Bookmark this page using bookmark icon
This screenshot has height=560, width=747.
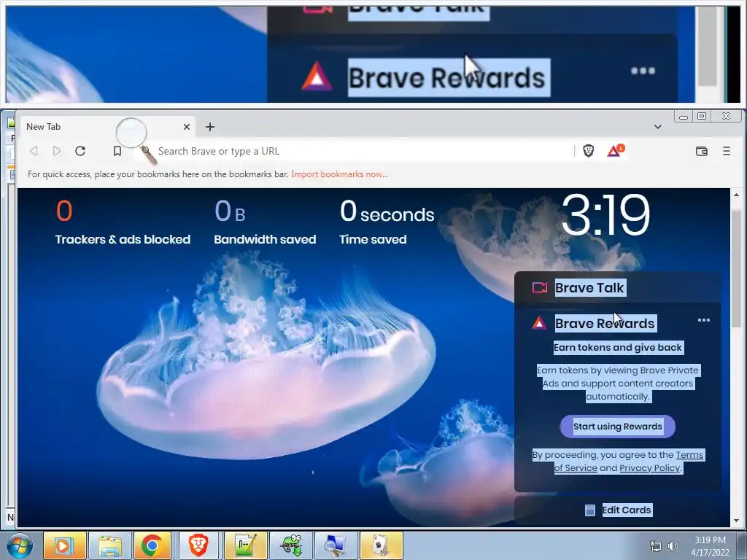click(117, 151)
